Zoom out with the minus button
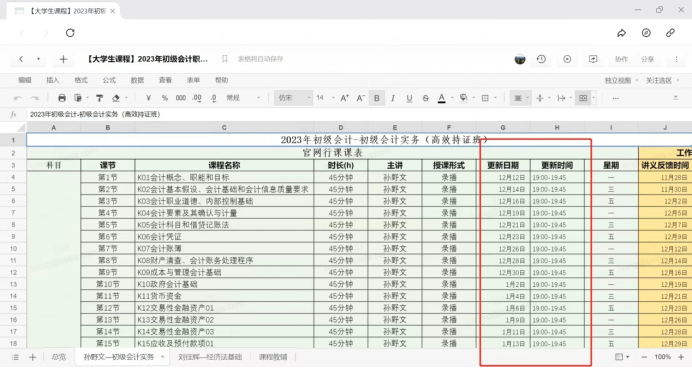Image resolution: width=692 pixels, height=368 pixels. [644, 357]
